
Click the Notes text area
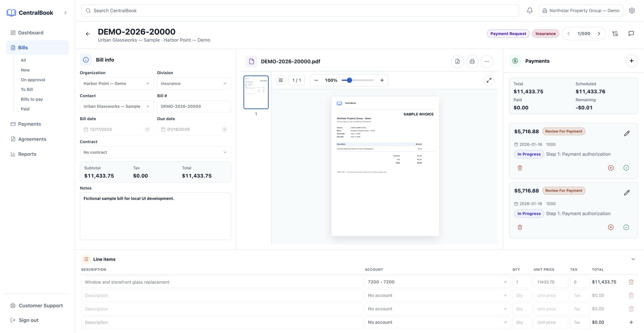click(x=155, y=216)
